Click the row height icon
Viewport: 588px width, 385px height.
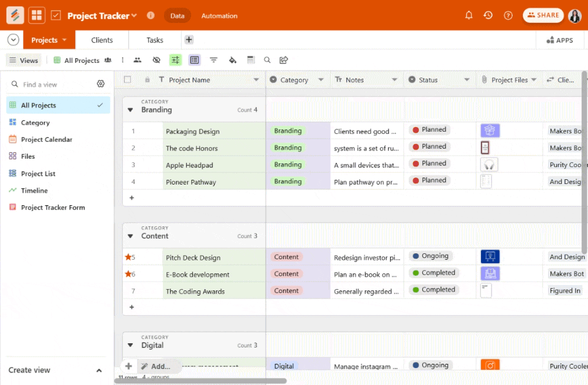click(251, 60)
